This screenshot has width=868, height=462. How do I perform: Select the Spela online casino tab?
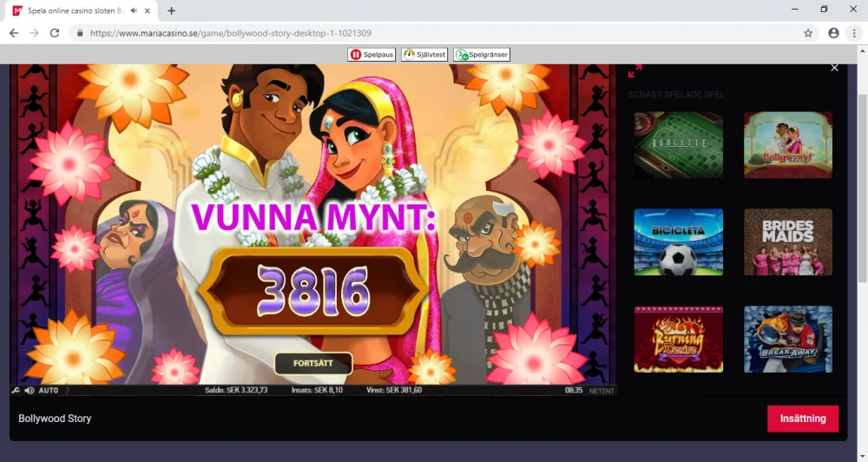pos(82,10)
